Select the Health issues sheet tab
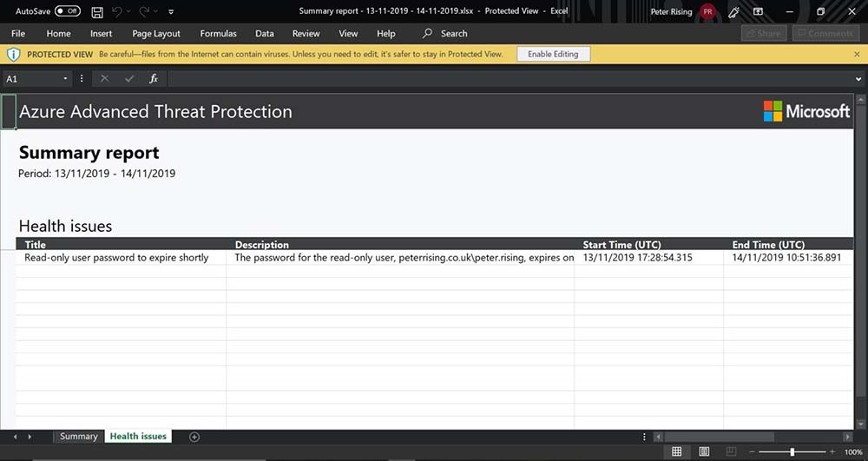868x461 pixels. point(138,436)
